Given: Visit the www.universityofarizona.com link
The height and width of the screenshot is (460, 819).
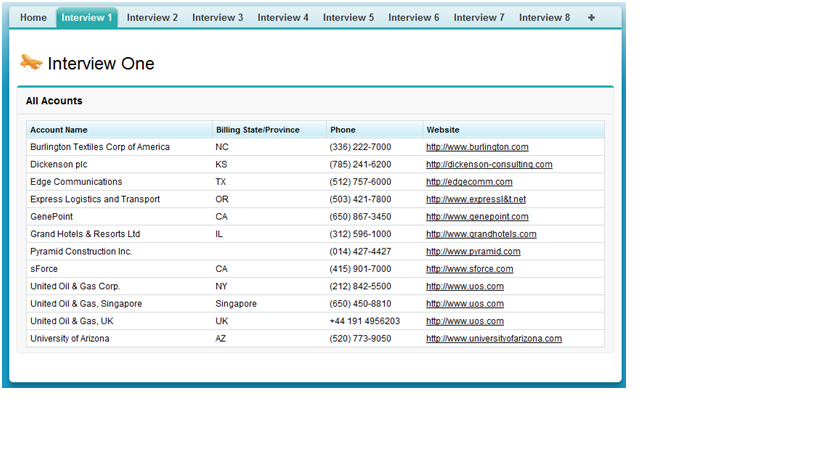Looking at the screenshot, I should [494, 338].
